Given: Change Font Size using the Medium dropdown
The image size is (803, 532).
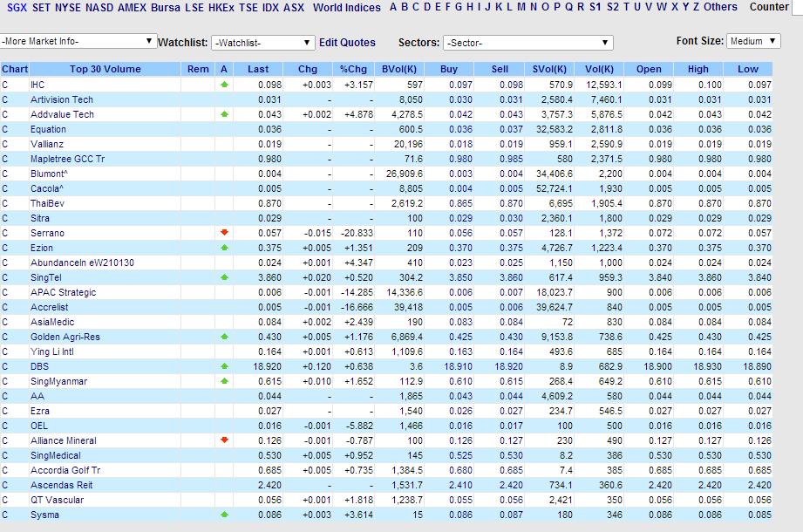Looking at the screenshot, I should 752,40.
